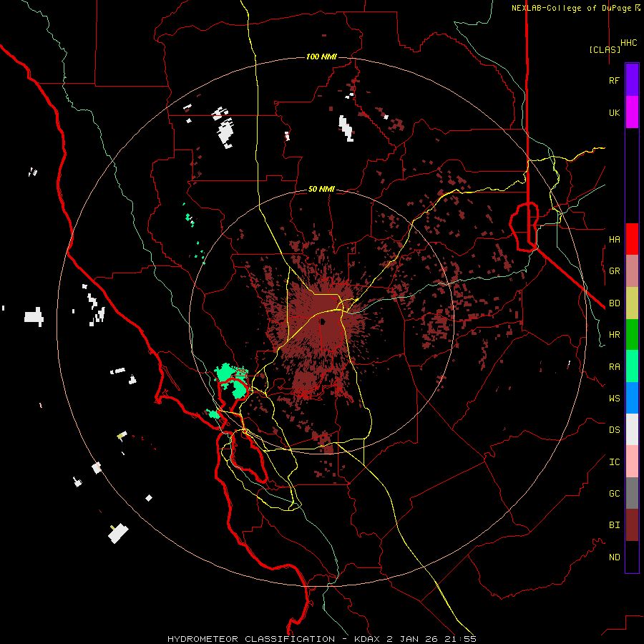Click the HR legend label

click(614, 335)
